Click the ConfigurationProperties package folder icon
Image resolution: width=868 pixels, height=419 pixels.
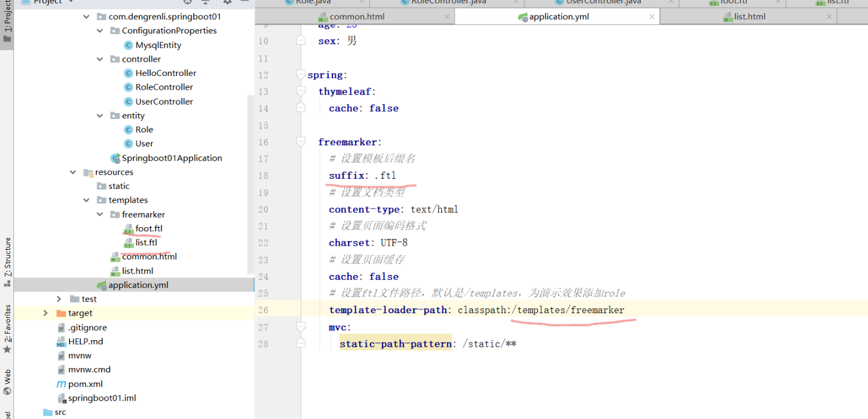[115, 31]
